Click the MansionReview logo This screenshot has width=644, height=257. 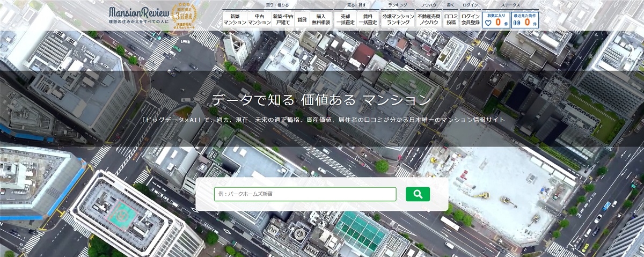coord(139,12)
